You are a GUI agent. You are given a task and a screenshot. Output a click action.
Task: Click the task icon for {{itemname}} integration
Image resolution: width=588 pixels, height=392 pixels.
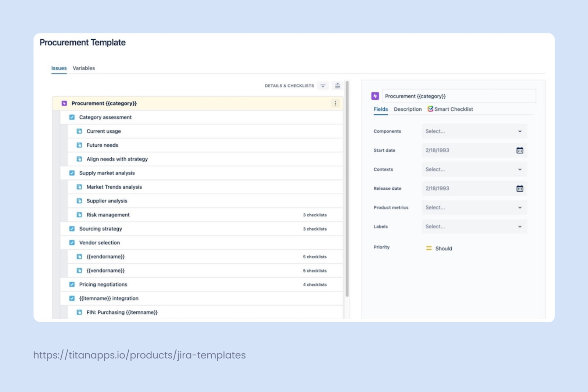pyautogui.click(x=72, y=299)
